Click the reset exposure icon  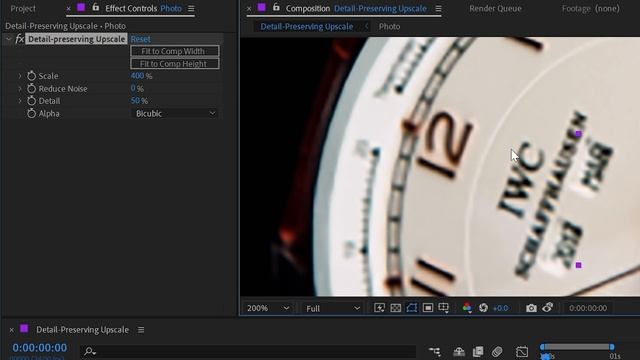483,308
